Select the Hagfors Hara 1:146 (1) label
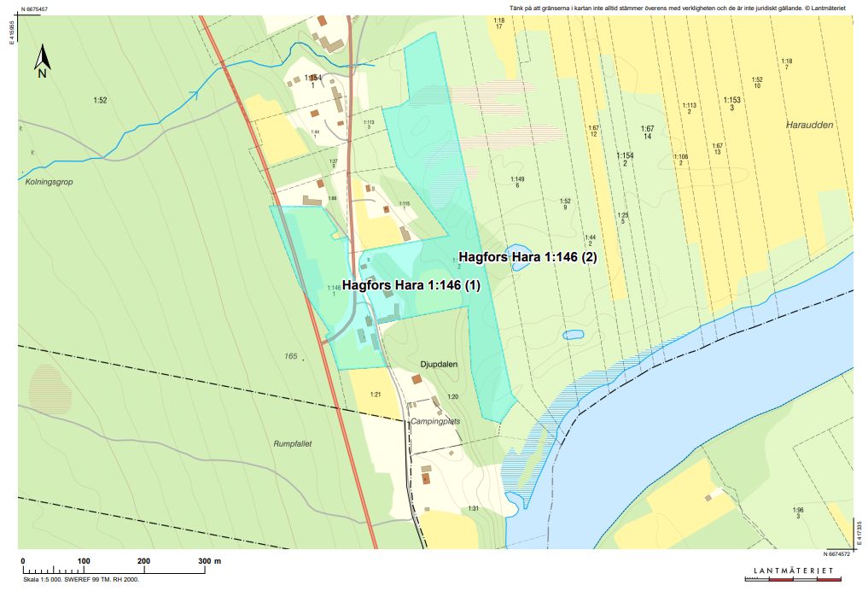Viewport: 868px width, 591px height. point(411,286)
